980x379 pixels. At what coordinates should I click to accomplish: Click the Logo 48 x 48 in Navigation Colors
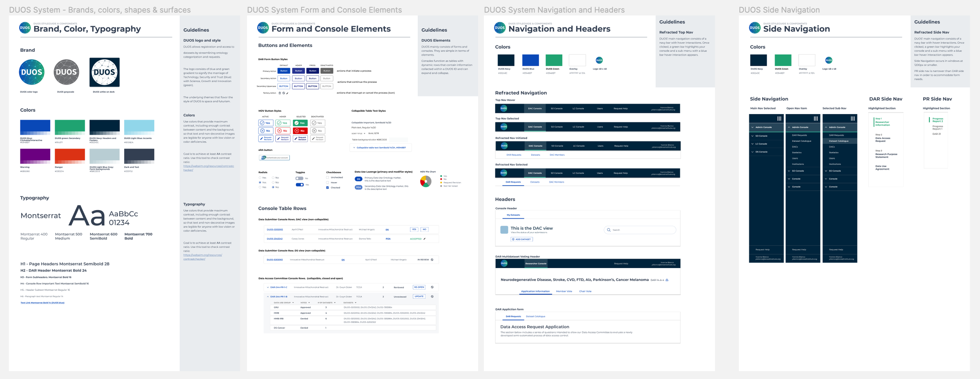tap(599, 60)
